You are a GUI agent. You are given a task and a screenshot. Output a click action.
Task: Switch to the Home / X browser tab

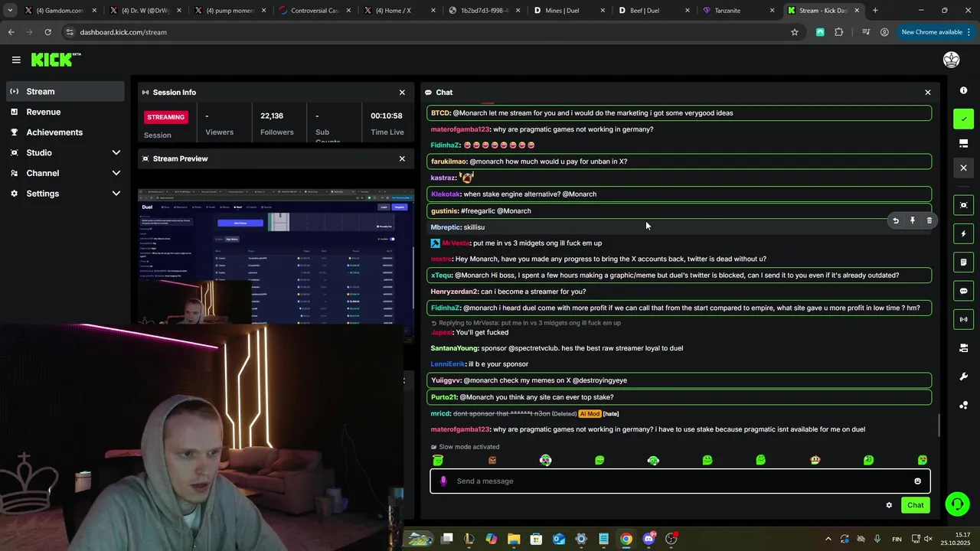(x=398, y=11)
